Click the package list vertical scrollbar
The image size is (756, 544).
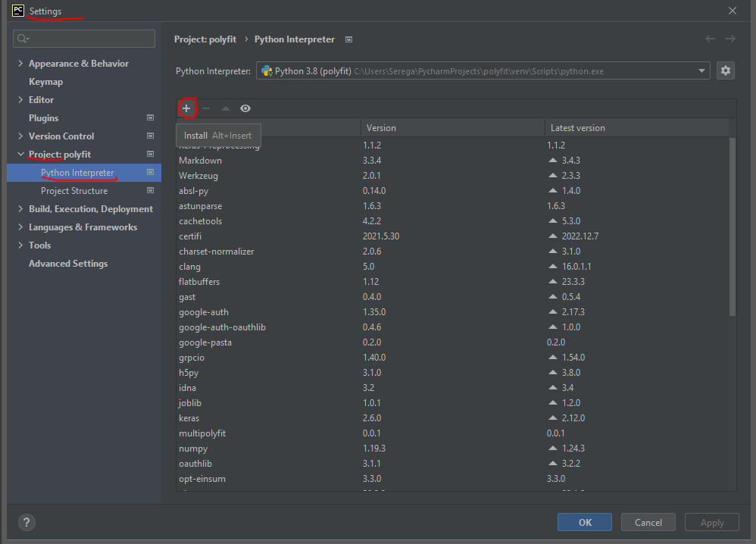(x=733, y=227)
